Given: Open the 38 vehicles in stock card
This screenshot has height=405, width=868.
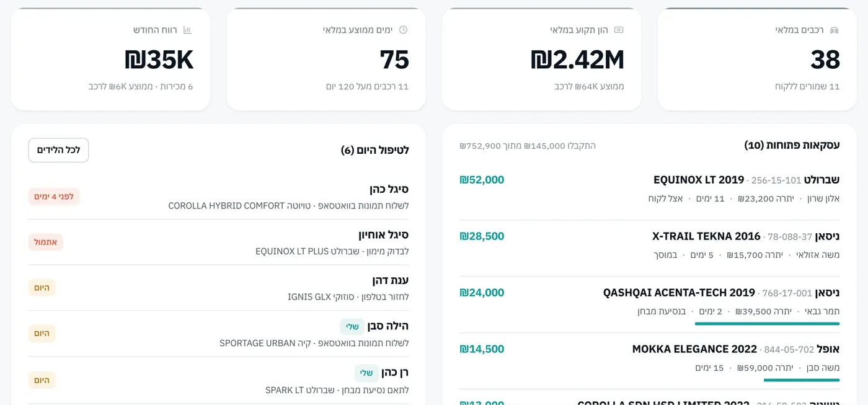Looking at the screenshot, I should click(757, 60).
